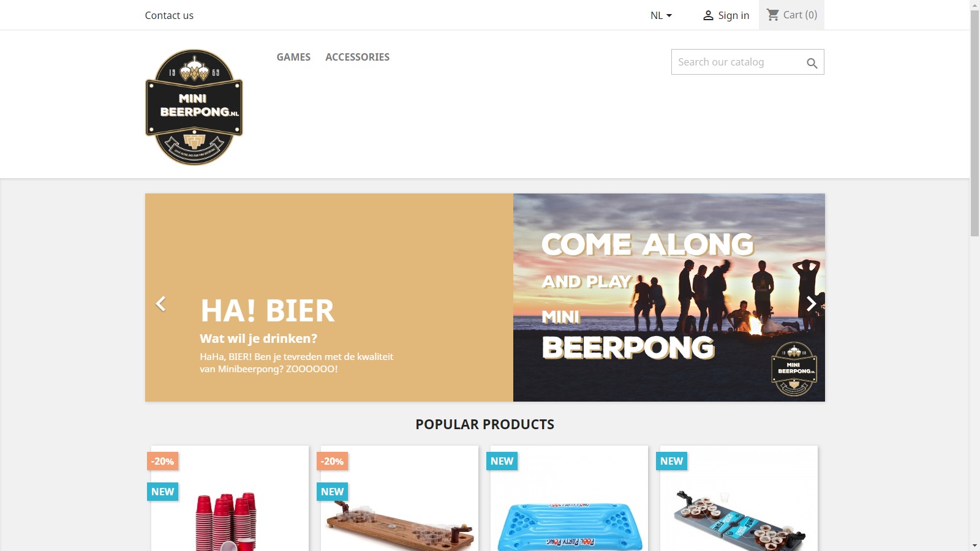
Task: Click NEW badge on pool pong product
Action: click(502, 461)
